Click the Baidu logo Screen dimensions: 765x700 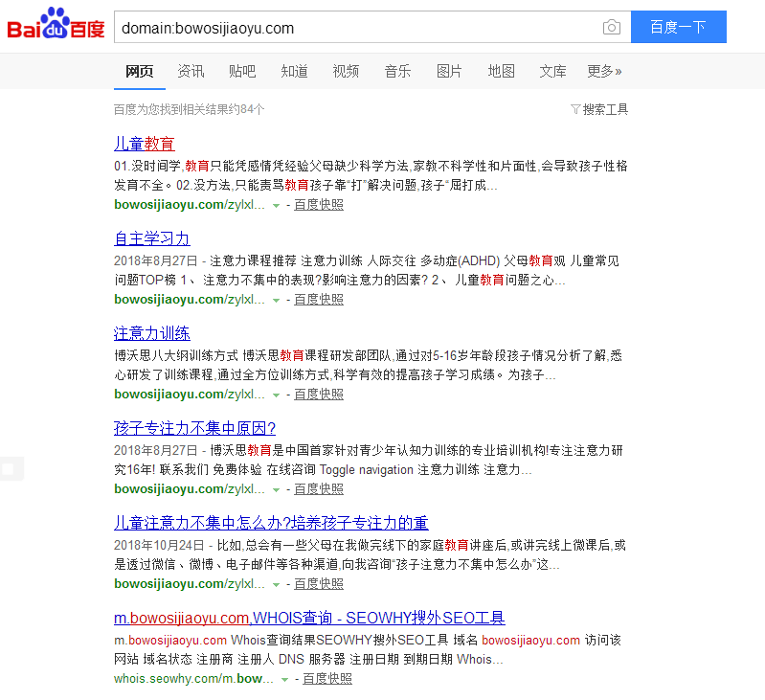(x=56, y=26)
